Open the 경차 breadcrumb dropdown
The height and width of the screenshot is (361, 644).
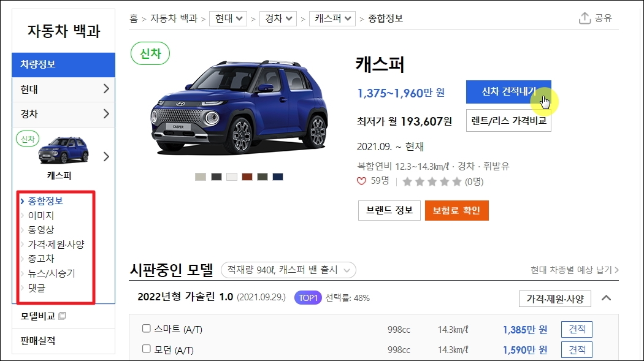[x=278, y=18]
